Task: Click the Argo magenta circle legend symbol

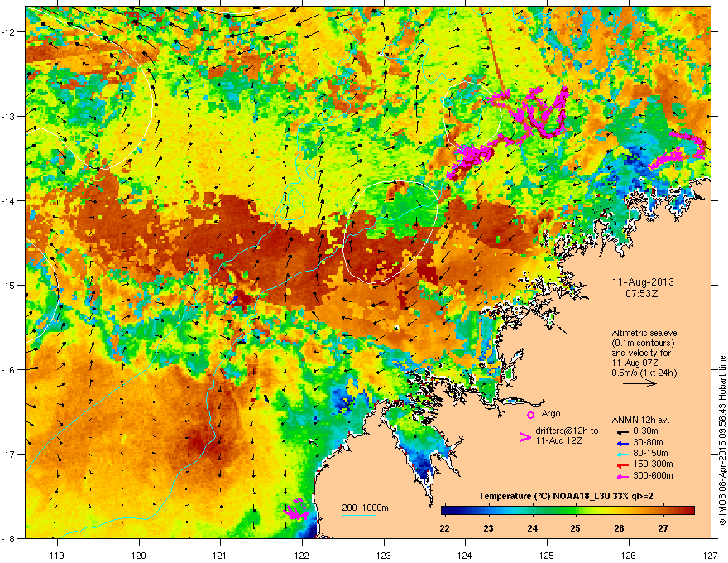Action: point(530,415)
